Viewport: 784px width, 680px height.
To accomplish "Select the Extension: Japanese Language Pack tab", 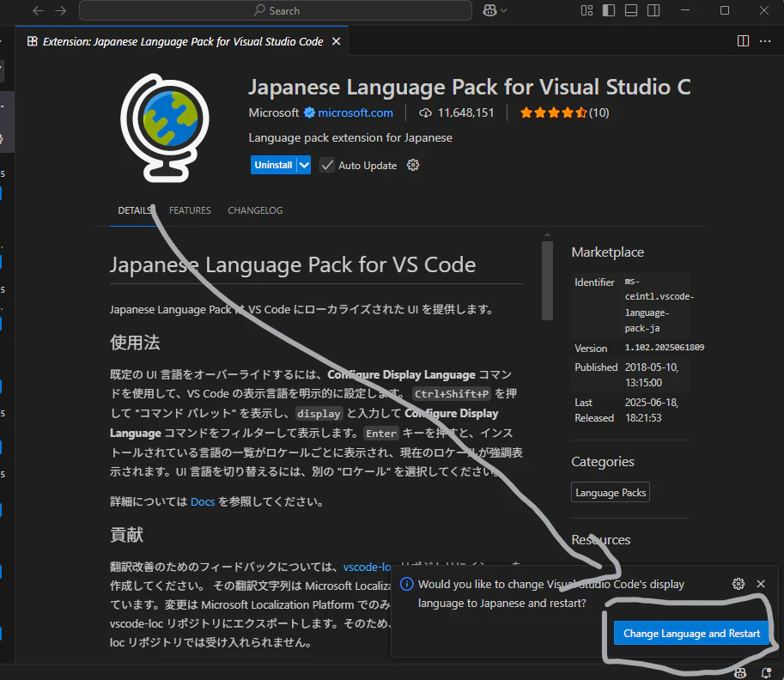I will point(183,41).
